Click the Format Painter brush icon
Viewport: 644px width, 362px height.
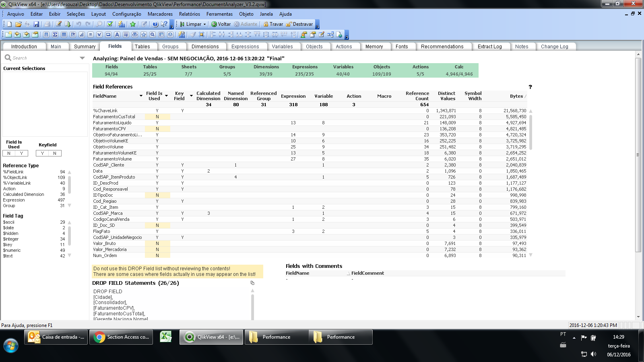pyautogui.click(x=193, y=35)
